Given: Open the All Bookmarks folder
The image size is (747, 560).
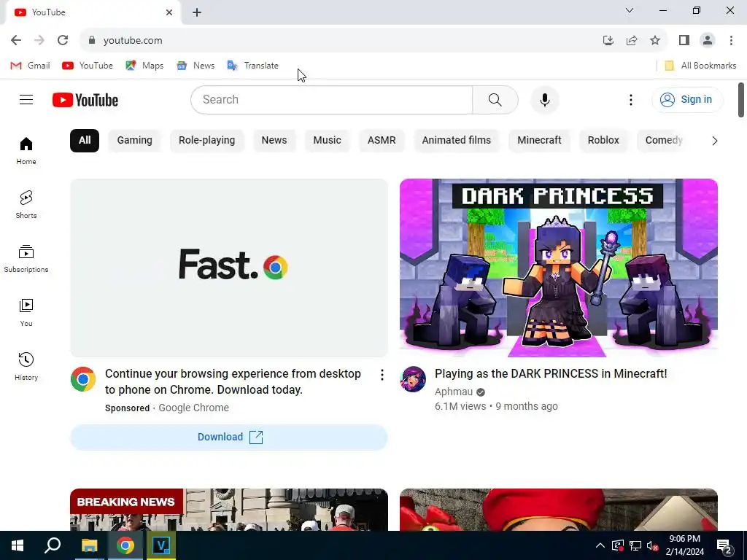Looking at the screenshot, I should pyautogui.click(x=700, y=66).
